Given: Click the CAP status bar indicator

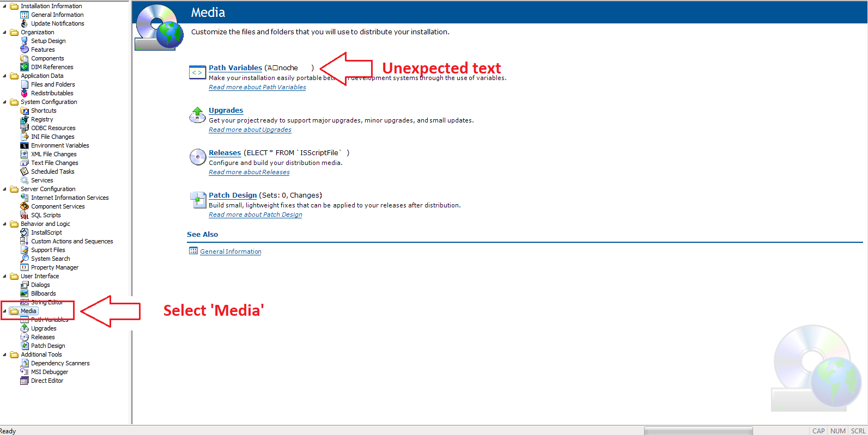Looking at the screenshot, I should [818, 431].
